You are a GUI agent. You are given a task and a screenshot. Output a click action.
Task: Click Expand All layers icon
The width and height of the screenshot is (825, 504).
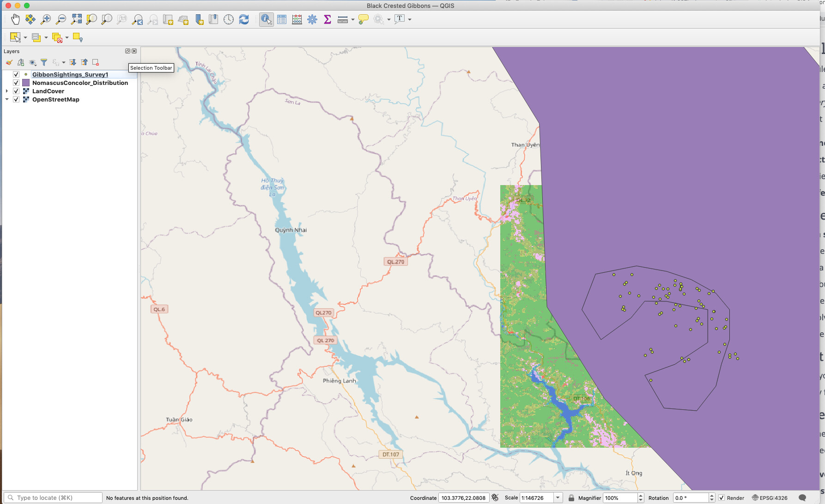73,62
